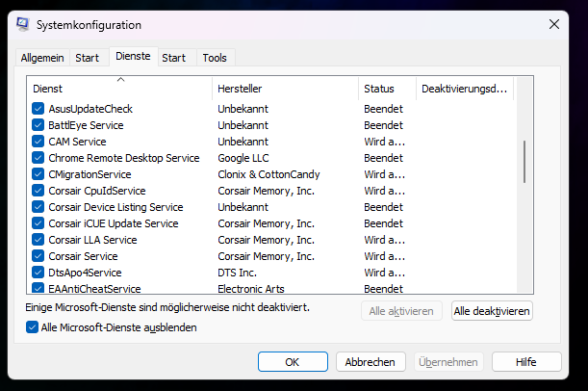Screen dimensions: 588x391
Task: Click the 'Alle deaktivieren' button
Action: [x=492, y=311]
